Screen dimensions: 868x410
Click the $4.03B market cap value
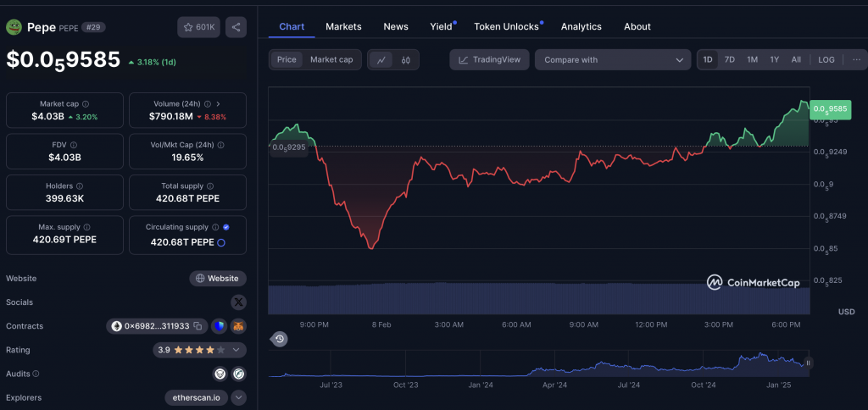click(x=47, y=117)
